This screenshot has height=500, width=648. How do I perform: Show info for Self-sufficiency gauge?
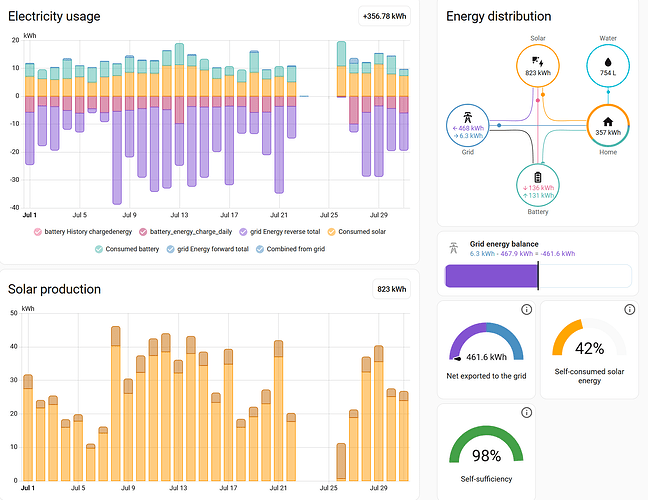[x=526, y=412]
